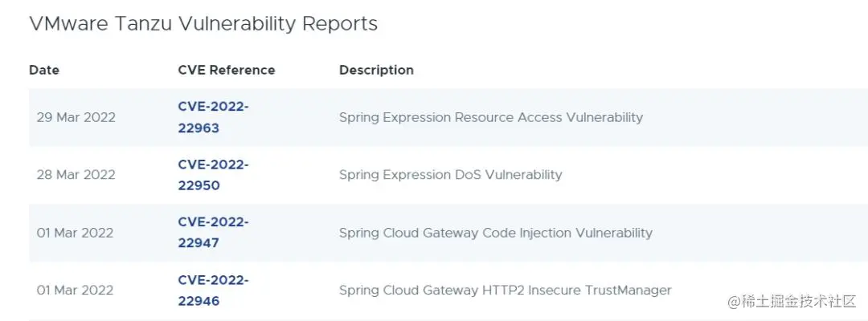Click the Description column header

[376, 70]
